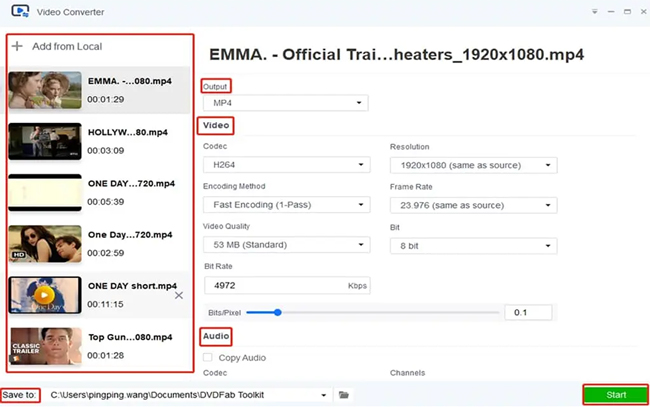Expand the Output format MP4 dropdown
The width and height of the screenshot is (650, 407).
click(x=284, y=103)
